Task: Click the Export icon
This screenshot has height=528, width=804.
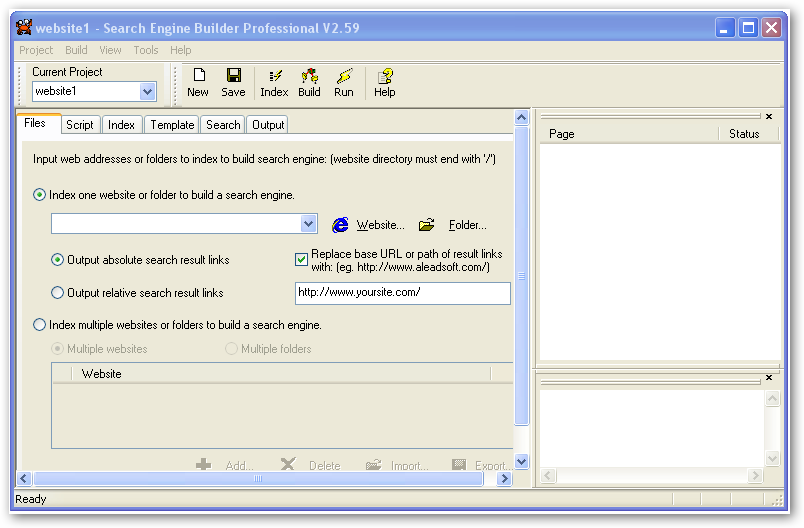Action: coord(459,464)
